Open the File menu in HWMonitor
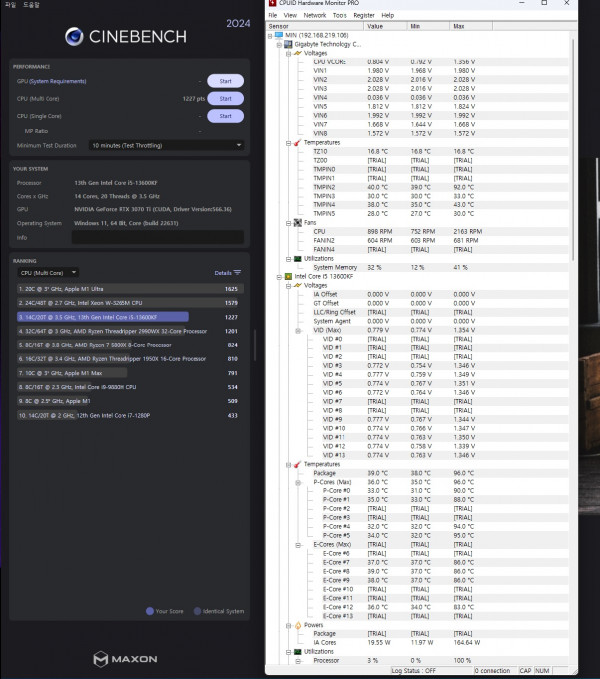The height and width of the screenshot is (679, 600). point(273,15)
